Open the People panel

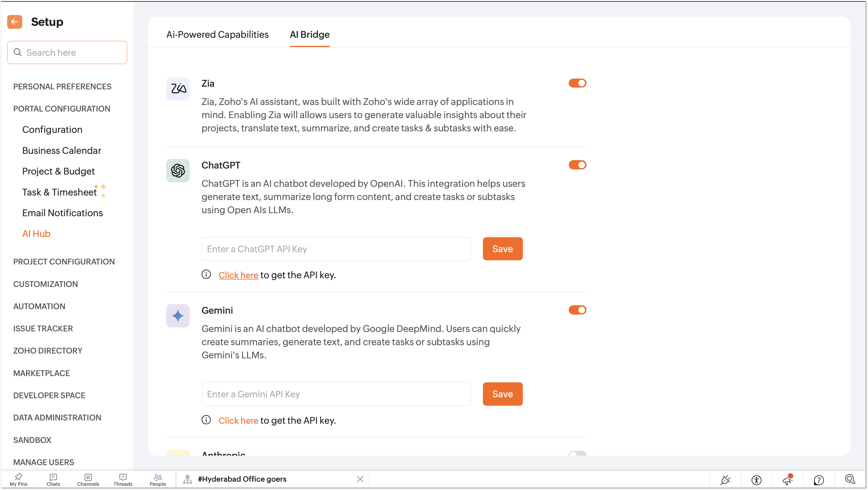pyautogui.click(x=158, y=479)
